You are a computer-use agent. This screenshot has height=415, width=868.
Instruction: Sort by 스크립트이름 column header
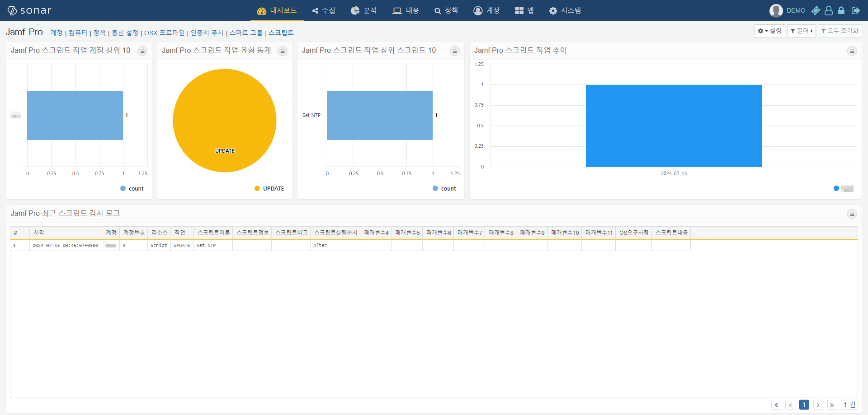point(214,233)
